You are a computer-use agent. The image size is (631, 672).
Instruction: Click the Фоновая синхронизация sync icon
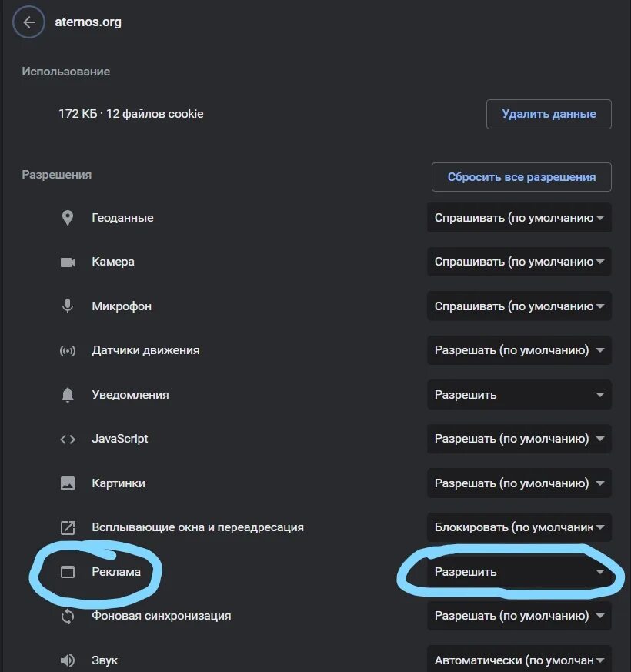coord(68,617)
